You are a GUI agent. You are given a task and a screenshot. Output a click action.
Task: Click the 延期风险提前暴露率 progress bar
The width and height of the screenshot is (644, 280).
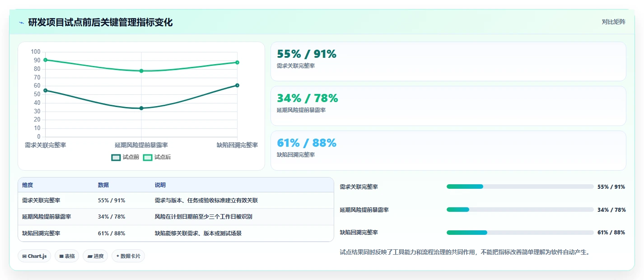[x=520, y=210]
